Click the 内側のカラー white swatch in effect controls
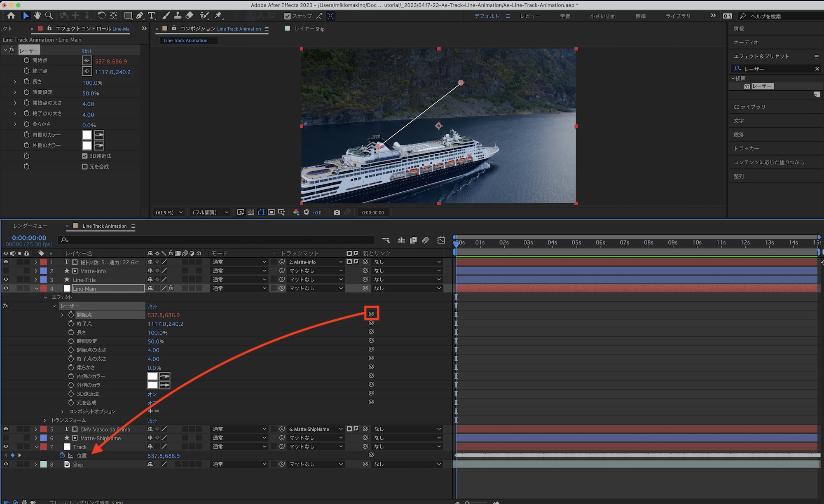824x504 pixels. [x=87, y=135]
